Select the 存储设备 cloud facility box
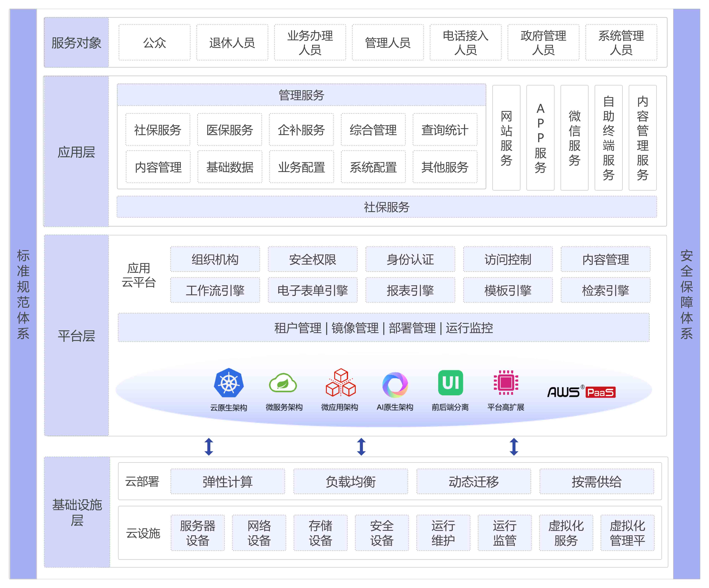 click(x=320, y=533)
